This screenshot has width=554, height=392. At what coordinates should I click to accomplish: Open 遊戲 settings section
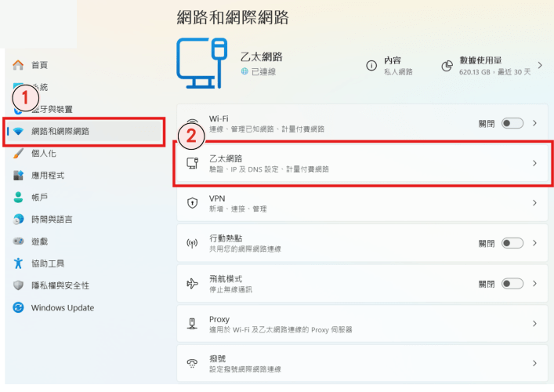39,241
